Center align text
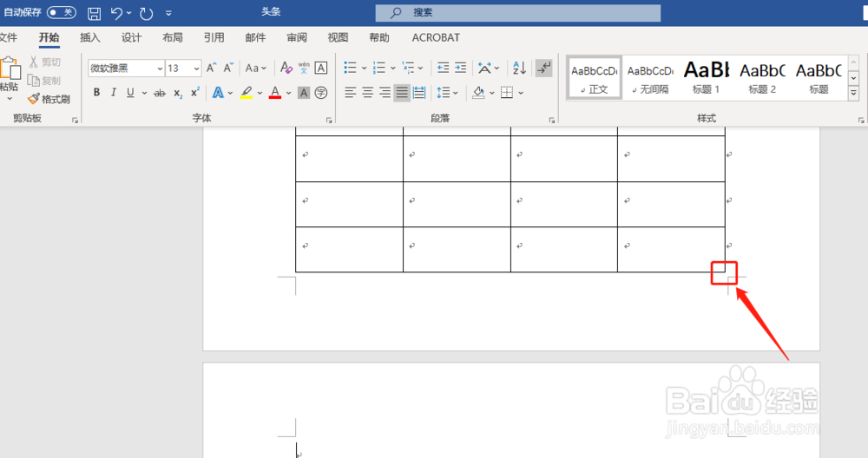The height and width of the screenshot is (458, 868). point(367,92)
